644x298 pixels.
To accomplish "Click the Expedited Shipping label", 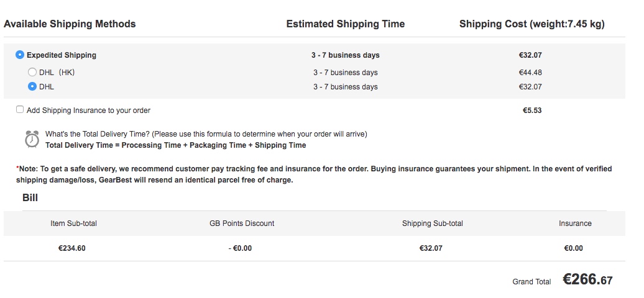I will click(x=61, y=55).
